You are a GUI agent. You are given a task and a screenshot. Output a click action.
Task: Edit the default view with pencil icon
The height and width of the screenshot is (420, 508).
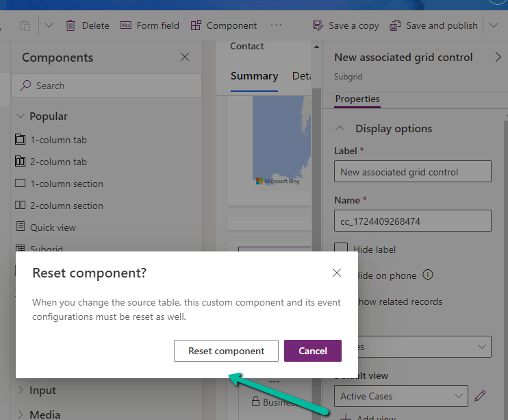click(x=480, y=396)
